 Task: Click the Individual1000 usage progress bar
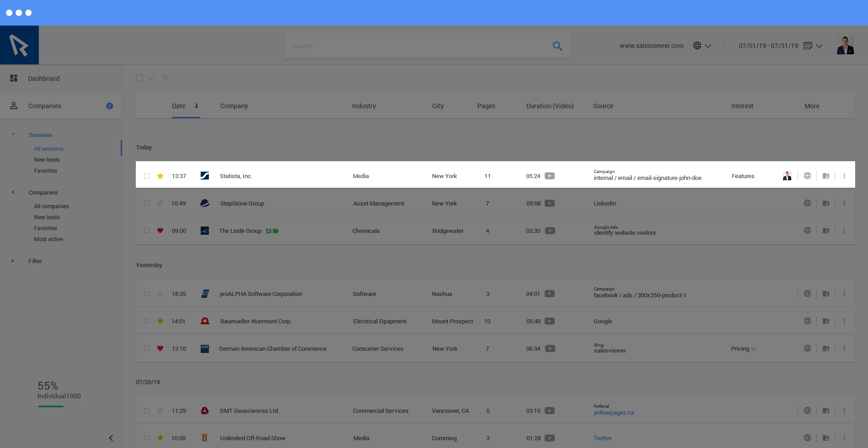click(61, 406)
